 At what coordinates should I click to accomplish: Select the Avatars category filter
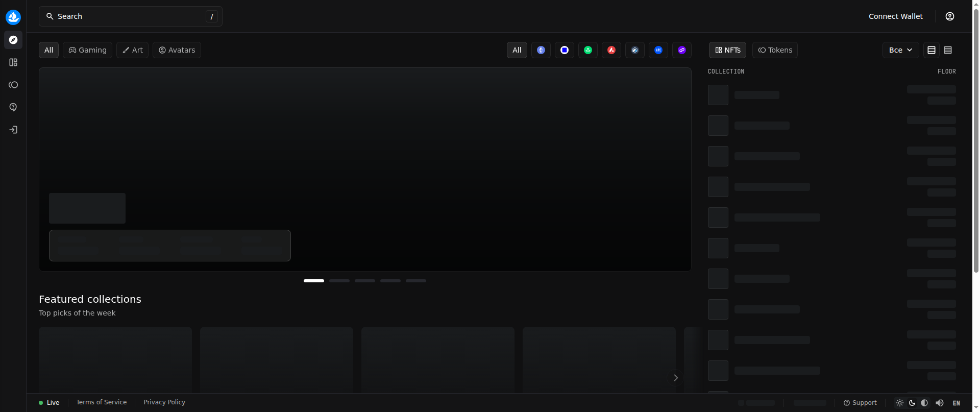[x=177, y=50]
